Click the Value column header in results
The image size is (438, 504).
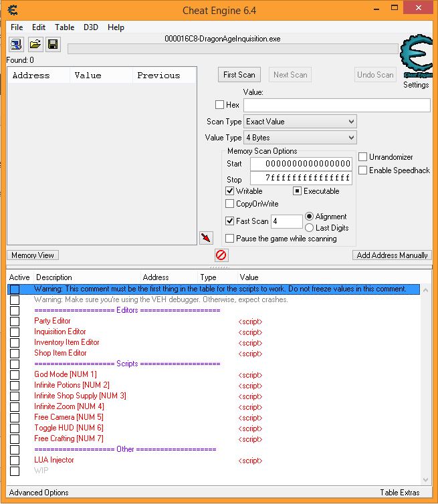(x=101, y=76)
